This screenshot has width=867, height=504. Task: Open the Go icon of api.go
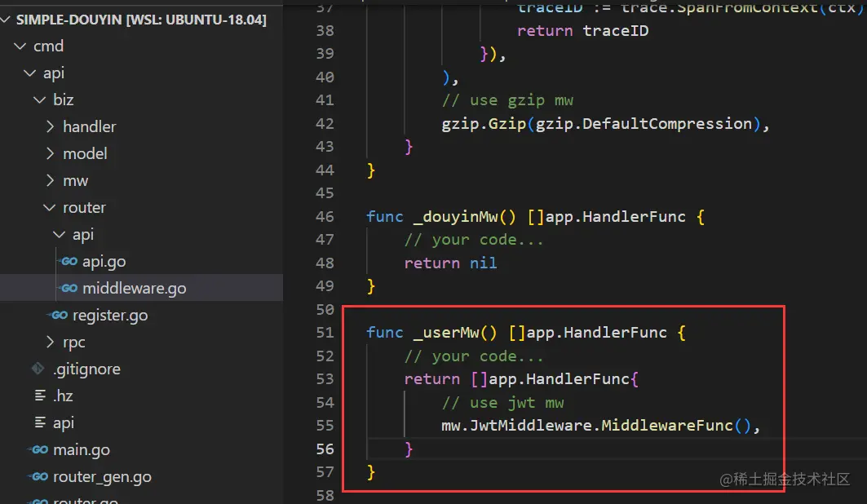point(69,262)
